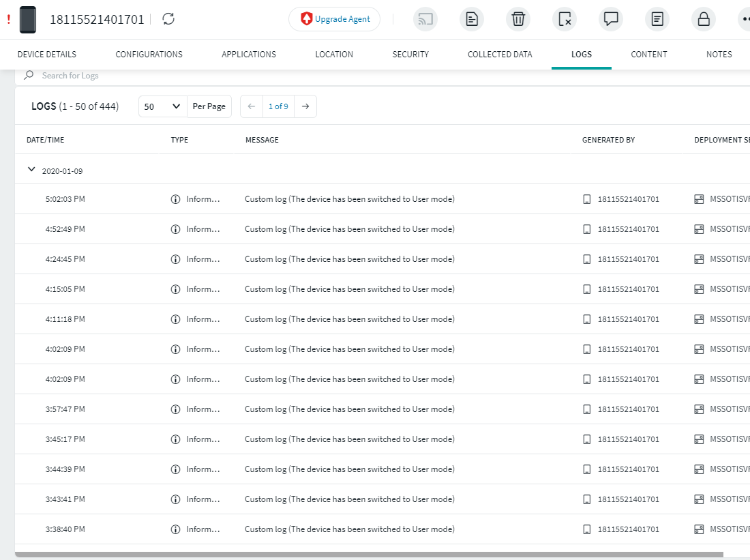The width and height of the screenshot is (750, 560).
Task: Click the Search for Logs field
Action: (x=205, y=76)
